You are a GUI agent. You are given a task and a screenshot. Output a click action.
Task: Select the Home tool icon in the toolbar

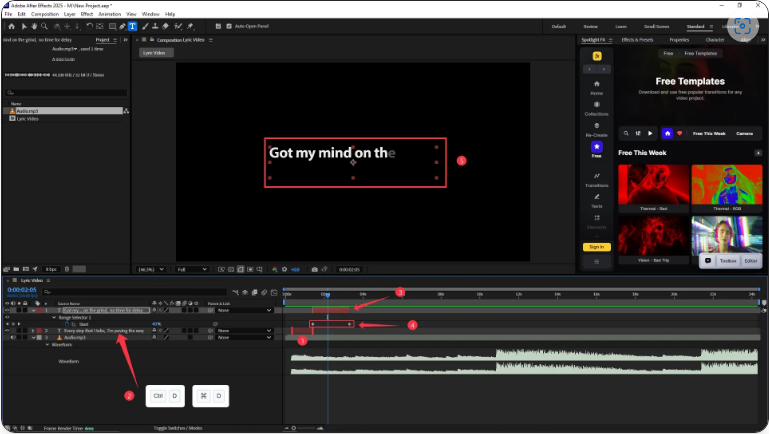(x=11, y=26)
